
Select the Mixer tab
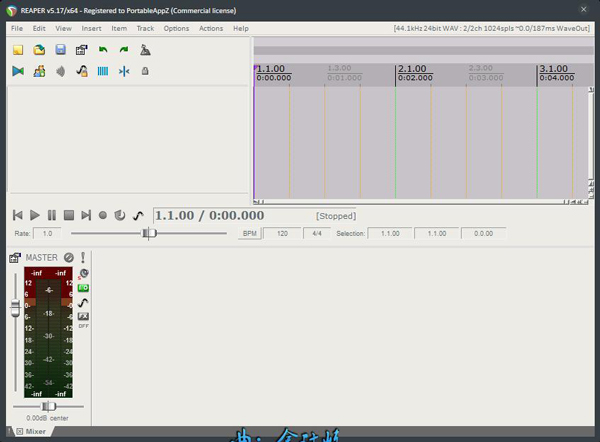pyautogui.click(x=36, y=431)
